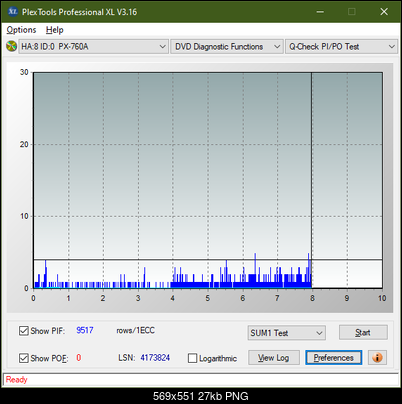Viewport: 402px width, 404px height.
Task: Click the PlexTools XL title bar icon
Action: click(12, 12)
